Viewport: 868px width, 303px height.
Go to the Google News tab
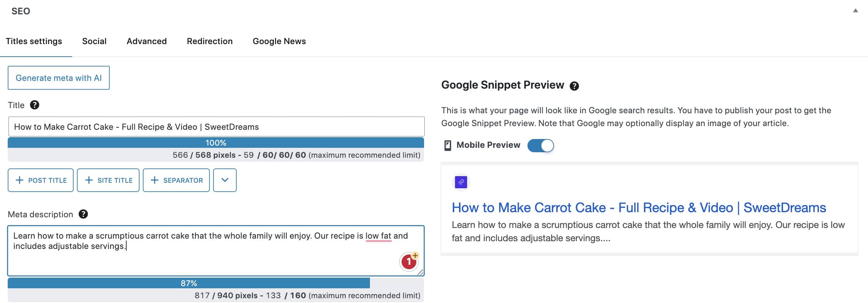pyautogui.click(x=279, y=41)
